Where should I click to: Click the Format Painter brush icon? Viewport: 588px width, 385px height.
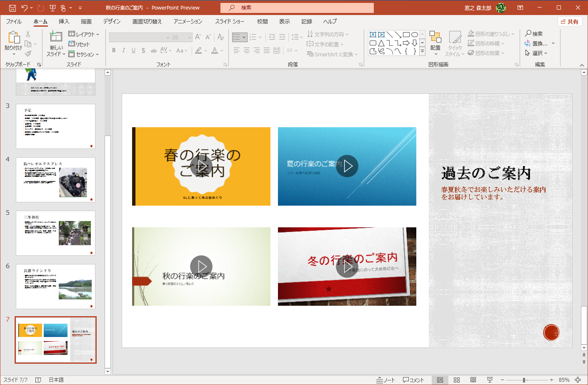coord(28,53)
